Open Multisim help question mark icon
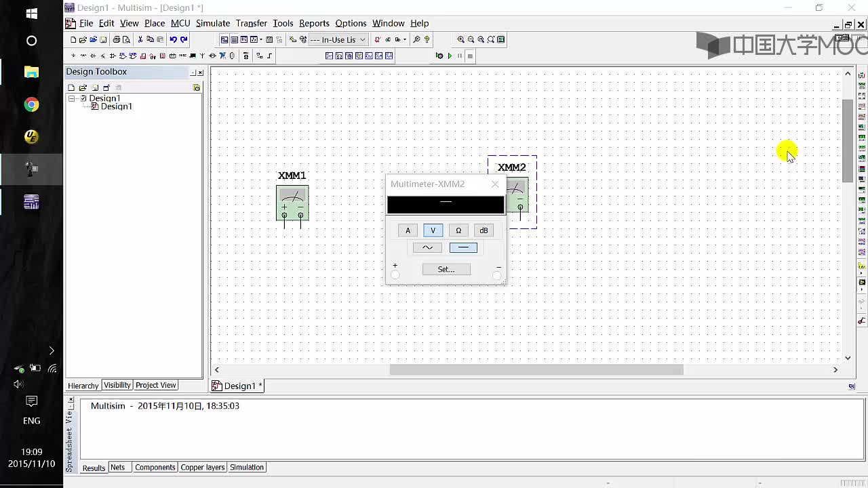The image size is (868, 488). click(427, 39)
